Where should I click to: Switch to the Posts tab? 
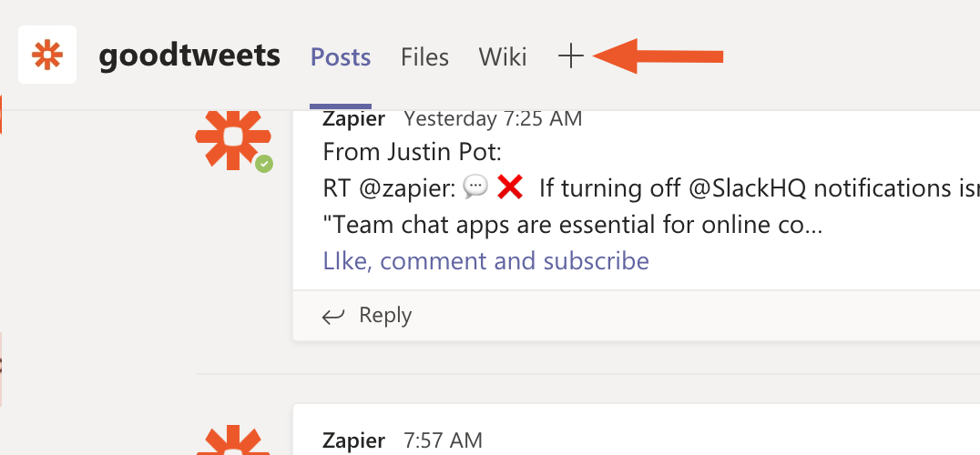click(341, 57)
